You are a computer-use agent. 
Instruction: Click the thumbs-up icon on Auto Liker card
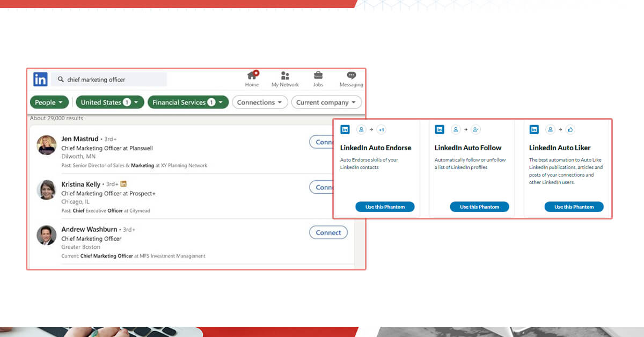pyautogui.click(x=570, y=129)
